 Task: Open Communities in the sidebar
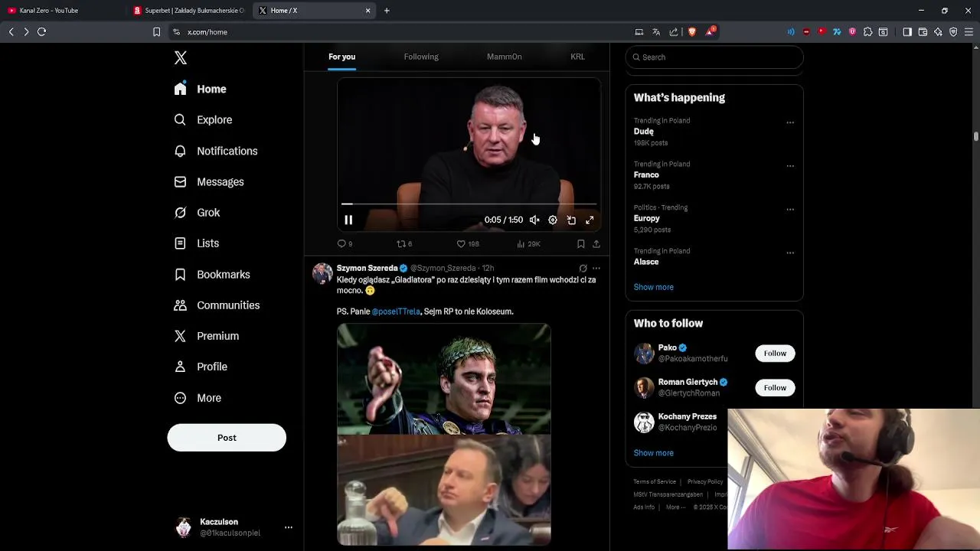pyautogui.click(x=217, y=305)
